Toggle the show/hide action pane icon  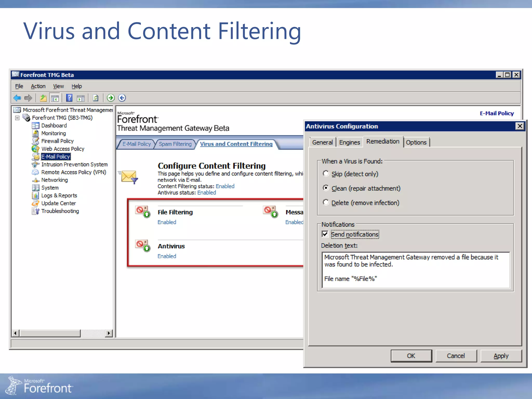[x=81, y=98]
